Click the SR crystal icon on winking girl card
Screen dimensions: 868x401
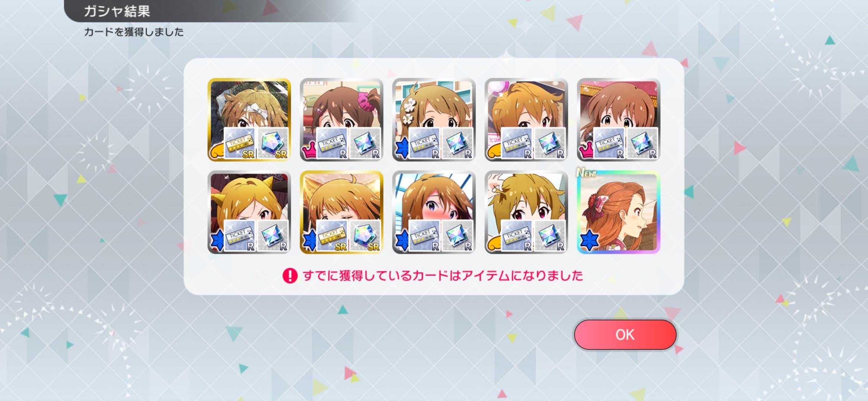365,236
